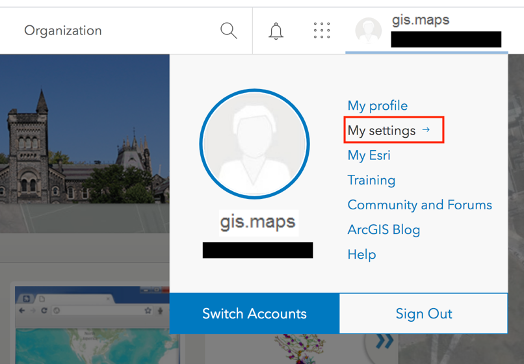Open the app launcher grid
This screenshot has width=524, height=364.
(x=322, y=30)
